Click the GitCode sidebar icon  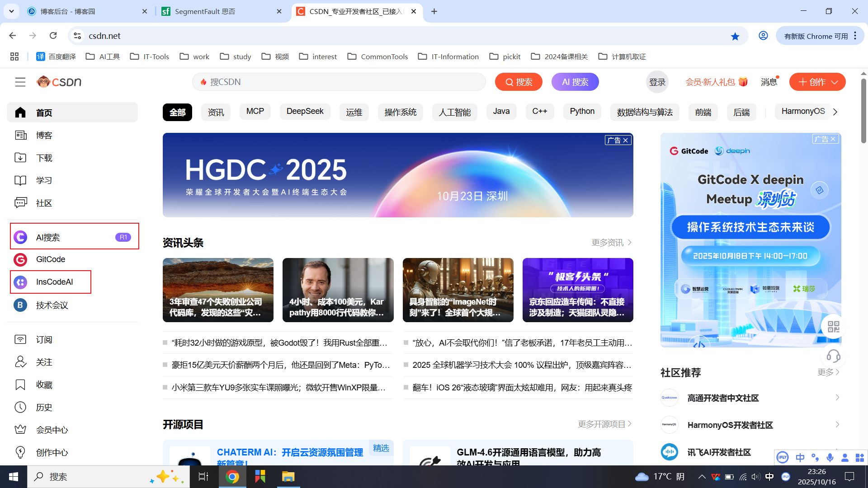click(20, 259)
